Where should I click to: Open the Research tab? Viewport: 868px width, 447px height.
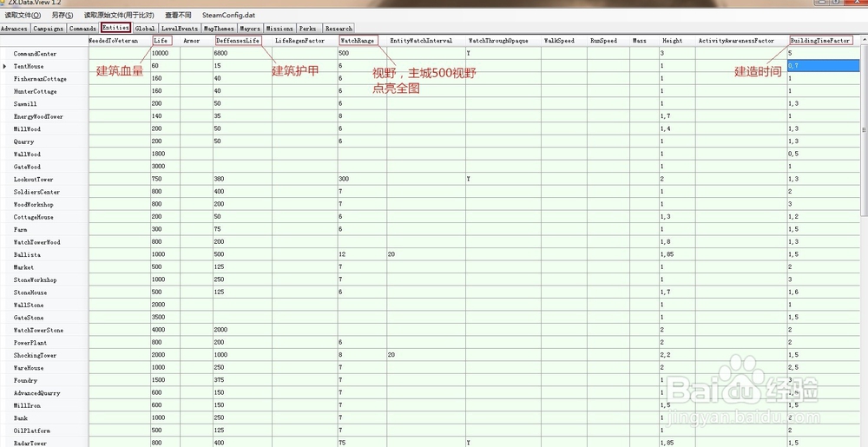click(339, 29)
